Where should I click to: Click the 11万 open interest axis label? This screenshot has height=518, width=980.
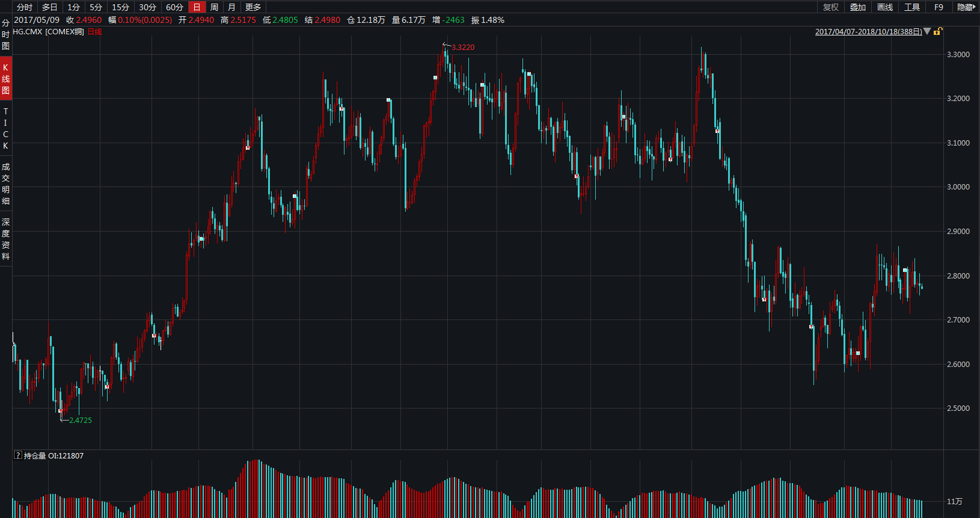tap(955, 501)
